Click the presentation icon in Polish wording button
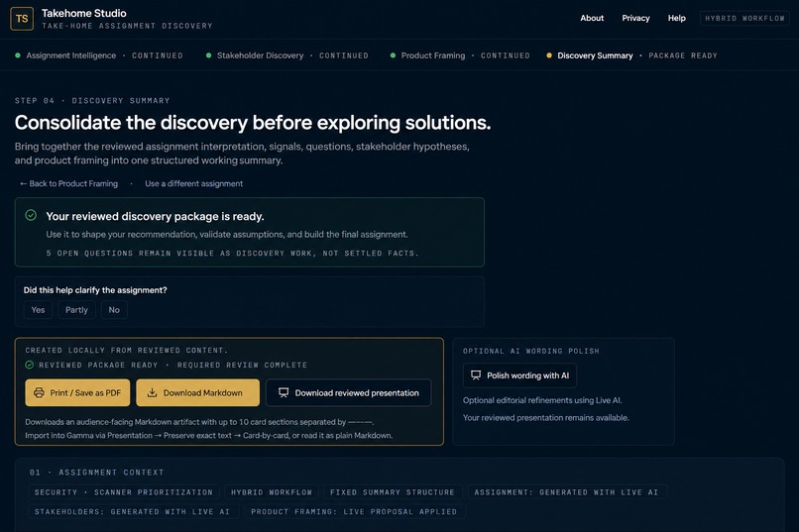The width and height of the screenshot is (799, 532). coord(476,375)
